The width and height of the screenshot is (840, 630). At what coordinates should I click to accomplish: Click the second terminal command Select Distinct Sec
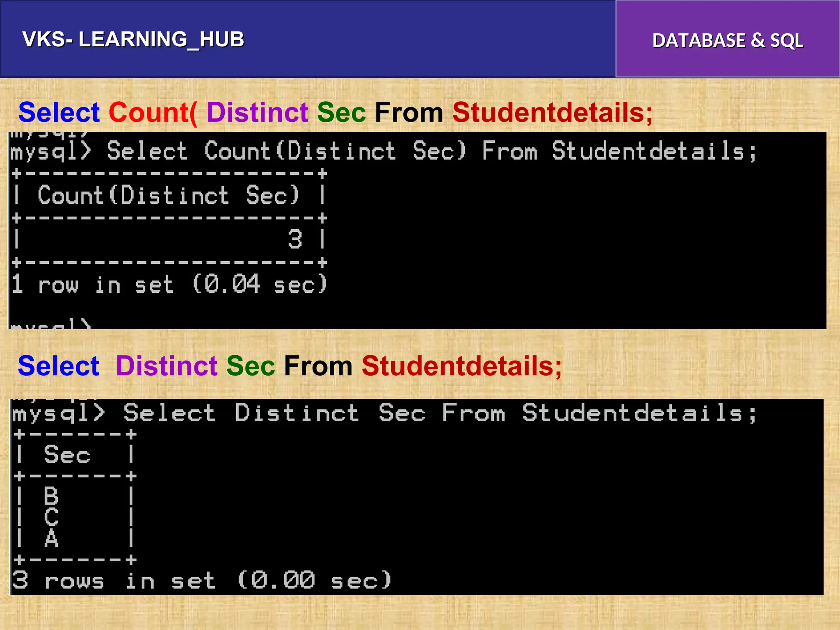click(x=384, y=413)
